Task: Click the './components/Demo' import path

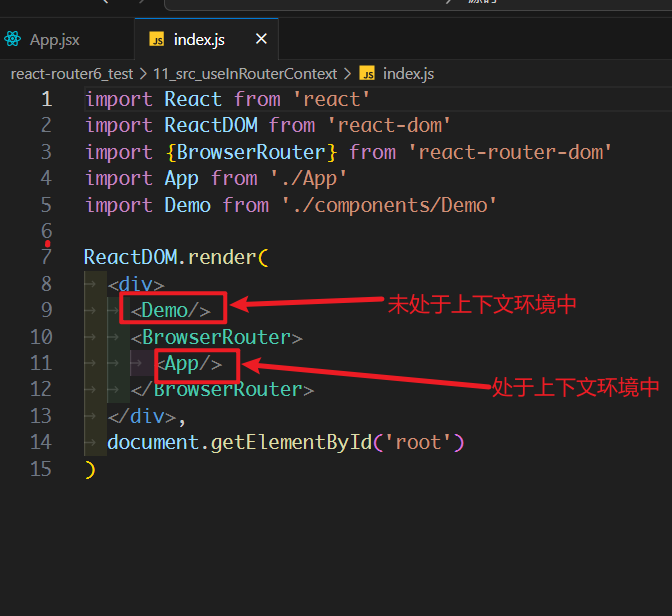Action: pyautogui.click(x=389, y=205)
